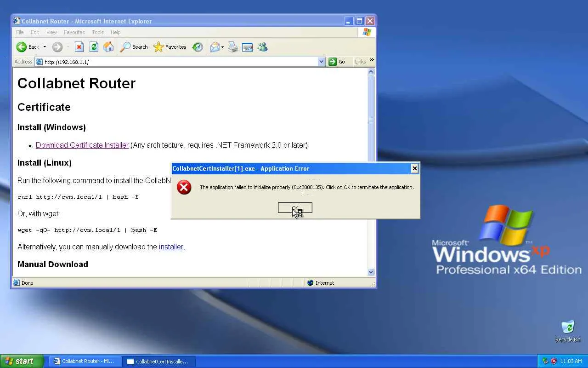Click the 'Or, with wget:' text
This screenshot has height=368, width=588.
pyautogui.click(x=39, y=213)
